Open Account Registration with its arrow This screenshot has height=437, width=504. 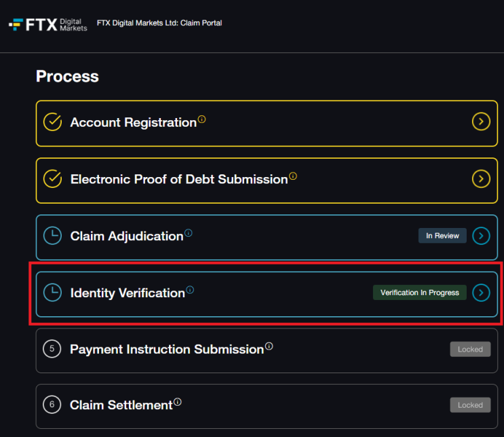tap(481, 122)
